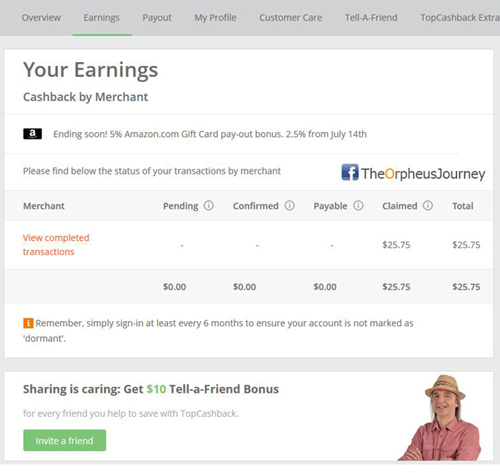This screenshot has height=473, width=500.
Task: Click the orange dormant-account info icon
Action: (28, 323)
